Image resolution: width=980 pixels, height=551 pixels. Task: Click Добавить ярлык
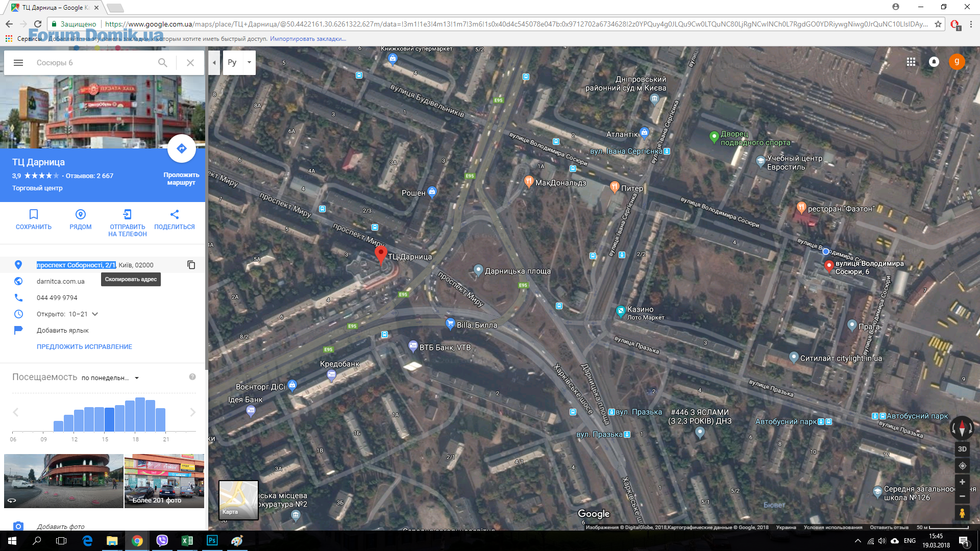(63, 330)
